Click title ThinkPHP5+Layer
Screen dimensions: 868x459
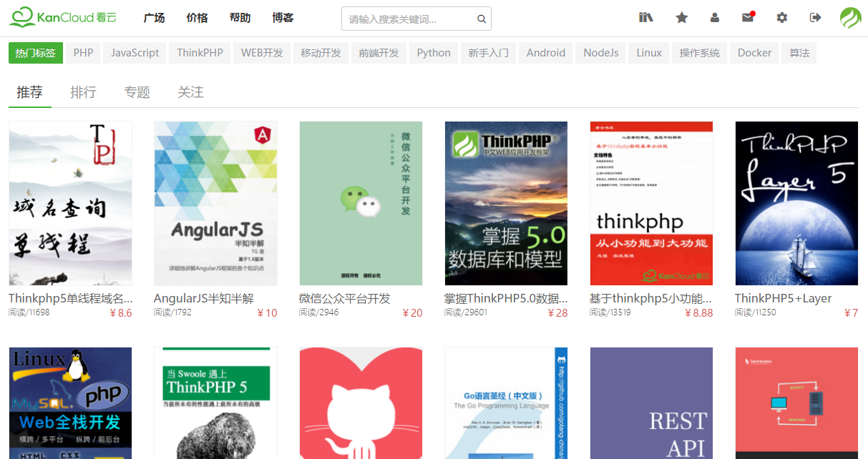(x=783, y=298)
